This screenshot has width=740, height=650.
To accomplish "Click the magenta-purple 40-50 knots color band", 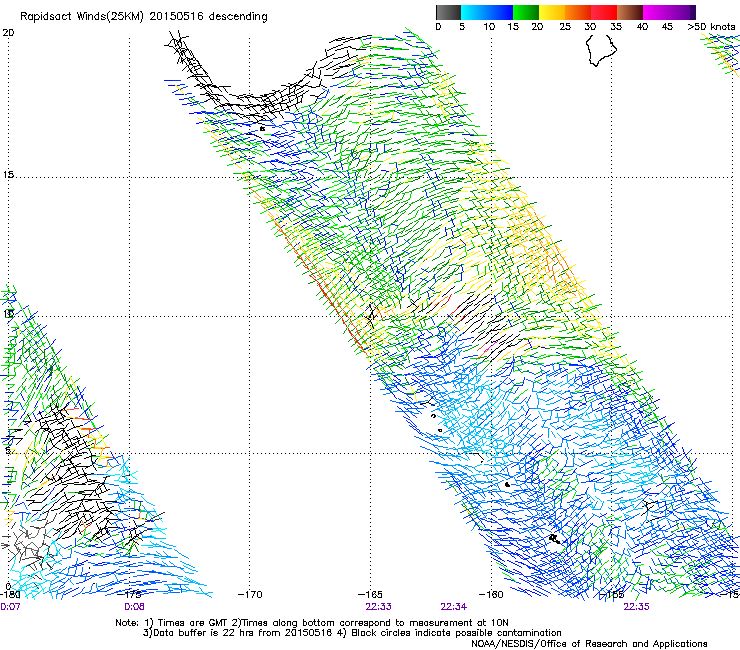I will click(x=669, y=12).
